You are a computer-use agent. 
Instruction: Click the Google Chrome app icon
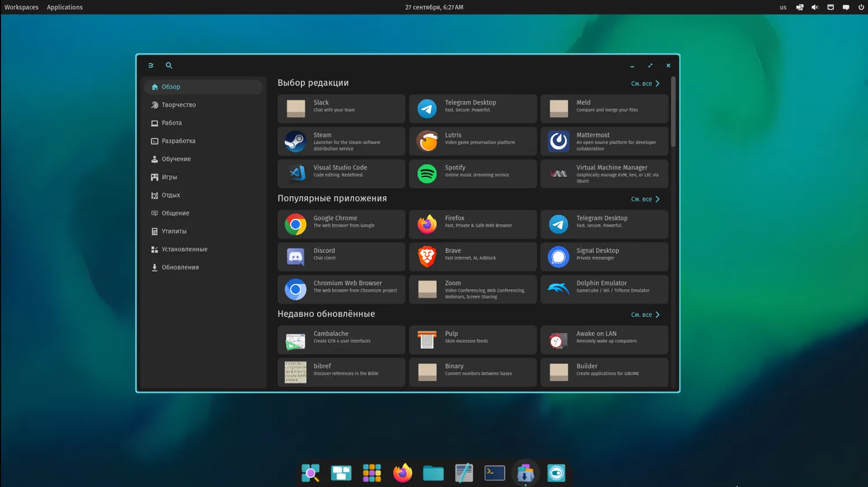coord(296,224)
